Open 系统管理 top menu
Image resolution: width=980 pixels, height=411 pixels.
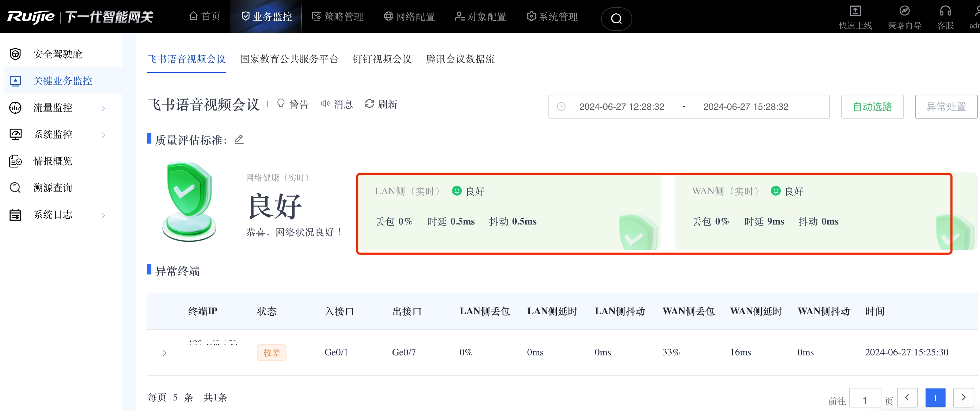click(x=552, y=16)
